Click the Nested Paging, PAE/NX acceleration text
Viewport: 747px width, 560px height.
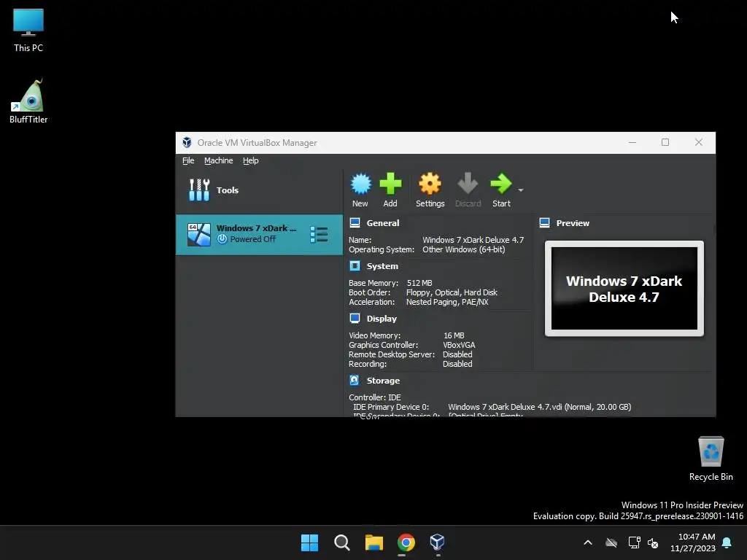(447, 302)
